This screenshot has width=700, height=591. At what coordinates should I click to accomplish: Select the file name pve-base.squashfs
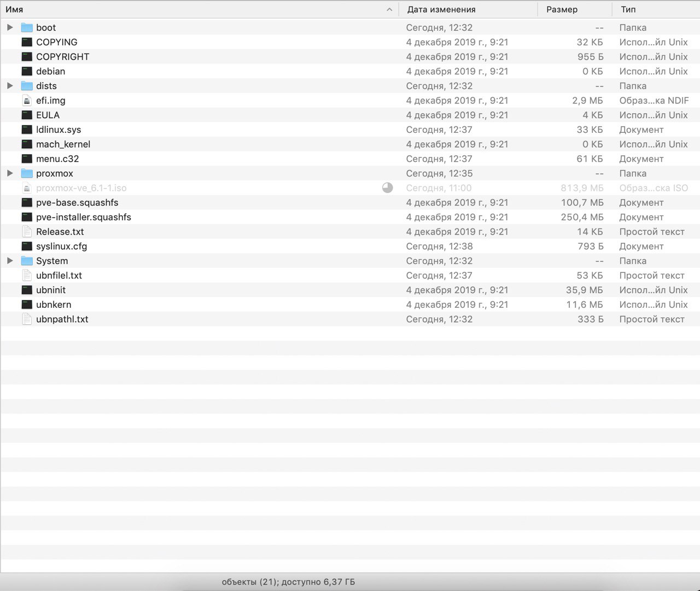coord(77,202)
